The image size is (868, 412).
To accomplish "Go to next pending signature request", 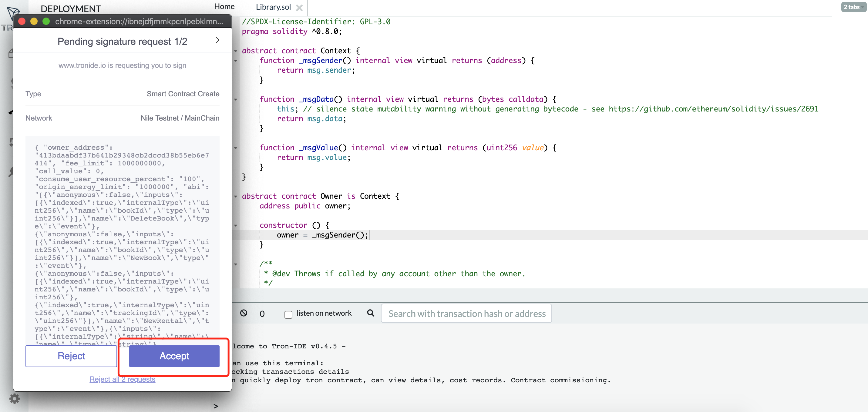I will click(x=217, y=40).
